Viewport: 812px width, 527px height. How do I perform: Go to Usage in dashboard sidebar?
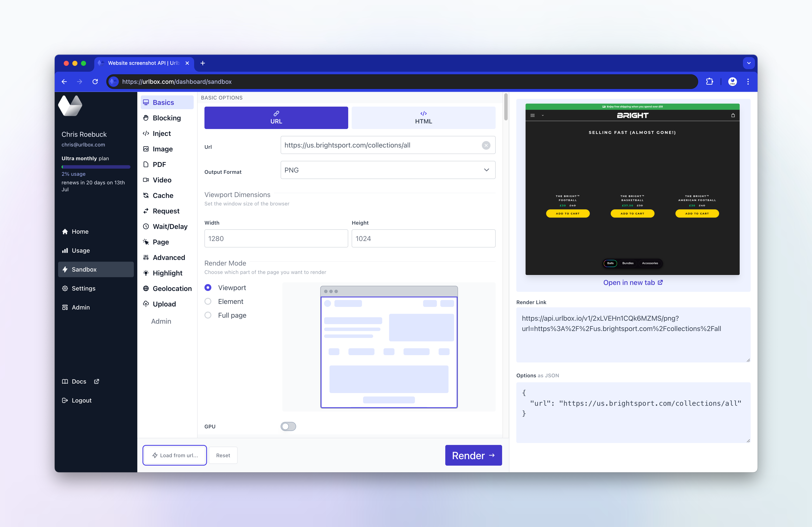(80, 250)
